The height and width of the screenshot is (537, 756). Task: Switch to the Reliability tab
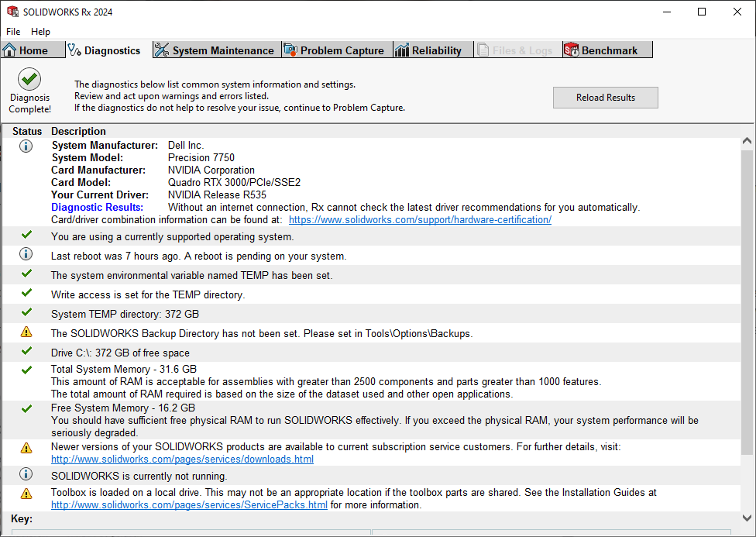(436, 50)
